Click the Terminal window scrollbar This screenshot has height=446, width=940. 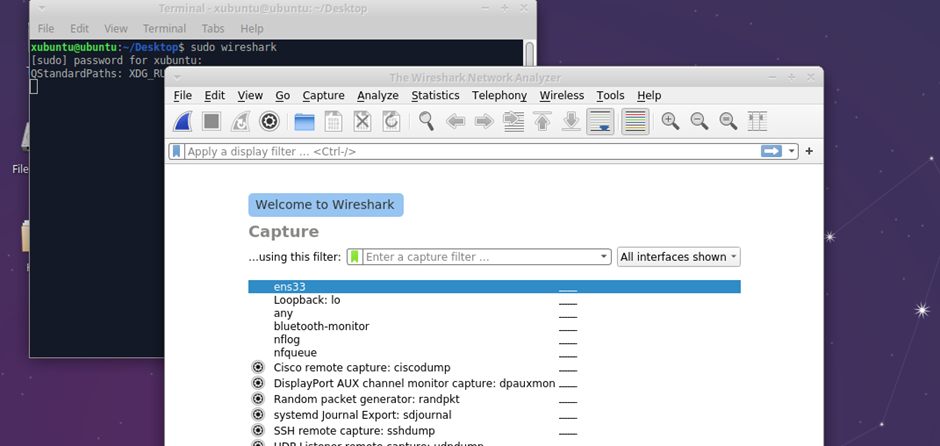pyautogui.click(x=529, y=54)
